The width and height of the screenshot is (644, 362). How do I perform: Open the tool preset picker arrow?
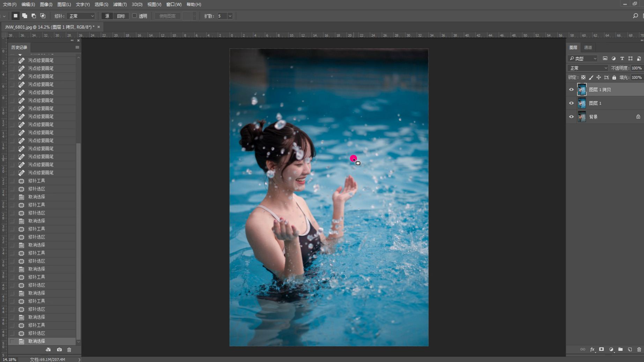[4, 16]
